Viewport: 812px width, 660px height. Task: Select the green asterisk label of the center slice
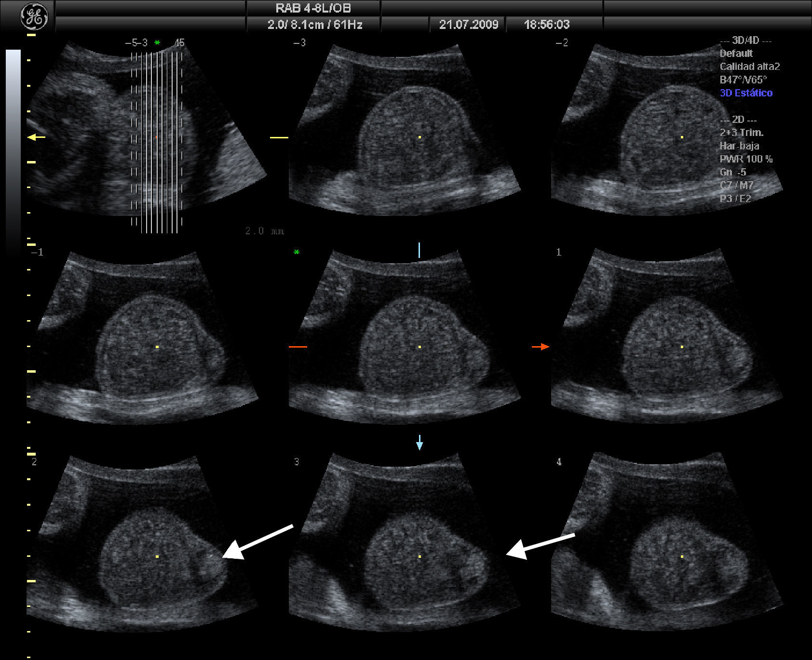(x=297, y=252)
